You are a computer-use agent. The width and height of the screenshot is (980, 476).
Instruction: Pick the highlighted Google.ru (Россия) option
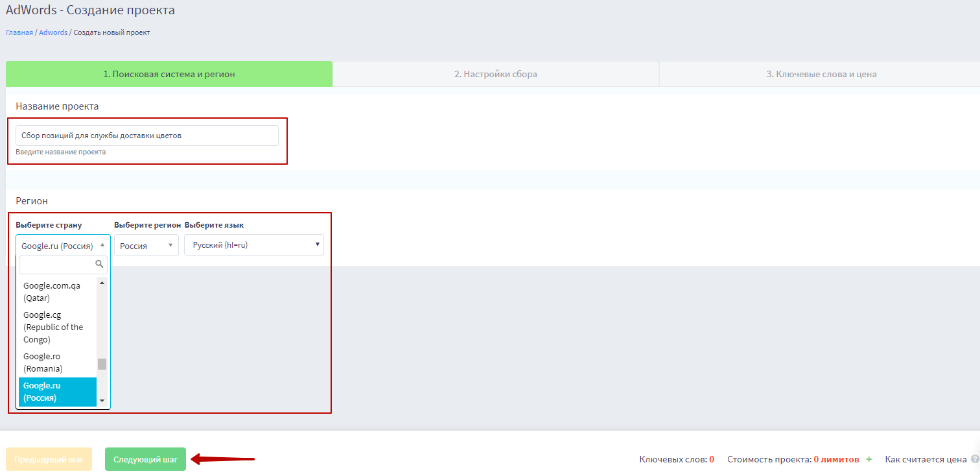[58, 392]
